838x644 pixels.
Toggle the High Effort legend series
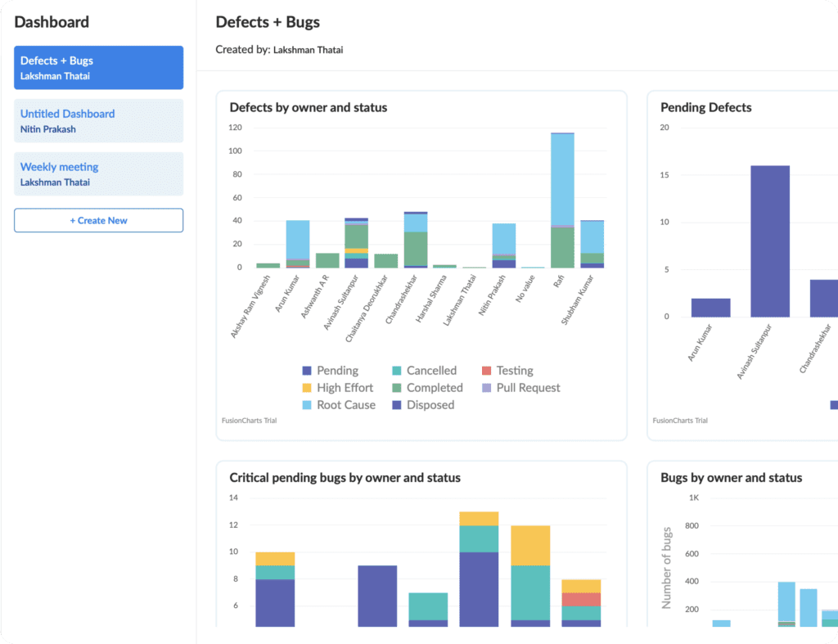338,388
